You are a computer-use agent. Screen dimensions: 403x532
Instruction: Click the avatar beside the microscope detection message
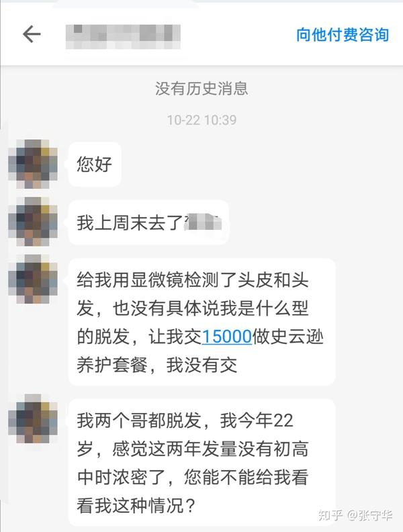(33, 279)
